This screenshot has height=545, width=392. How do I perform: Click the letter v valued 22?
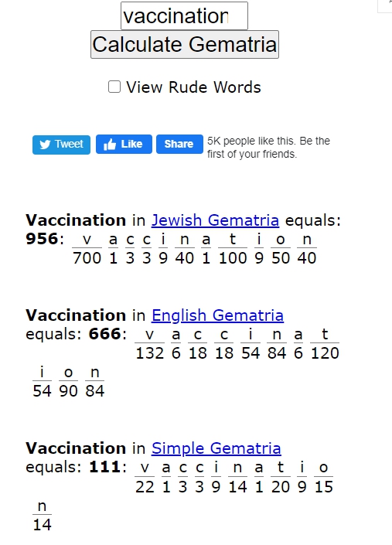(145, 468)
